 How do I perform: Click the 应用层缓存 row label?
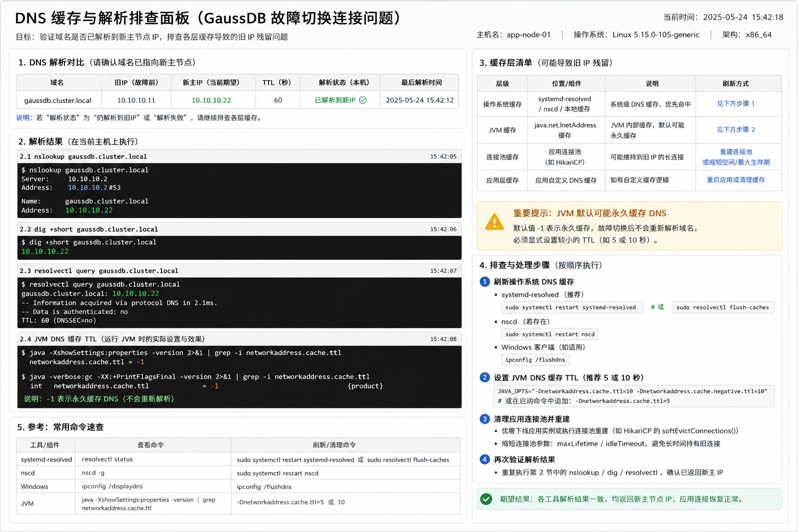[x=502, y=180]
